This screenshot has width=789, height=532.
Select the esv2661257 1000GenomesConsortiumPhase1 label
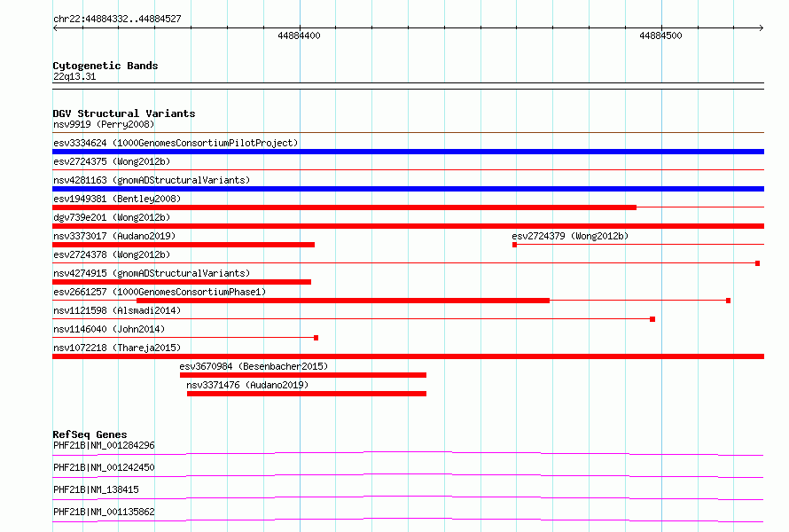(x=160, y=292)
